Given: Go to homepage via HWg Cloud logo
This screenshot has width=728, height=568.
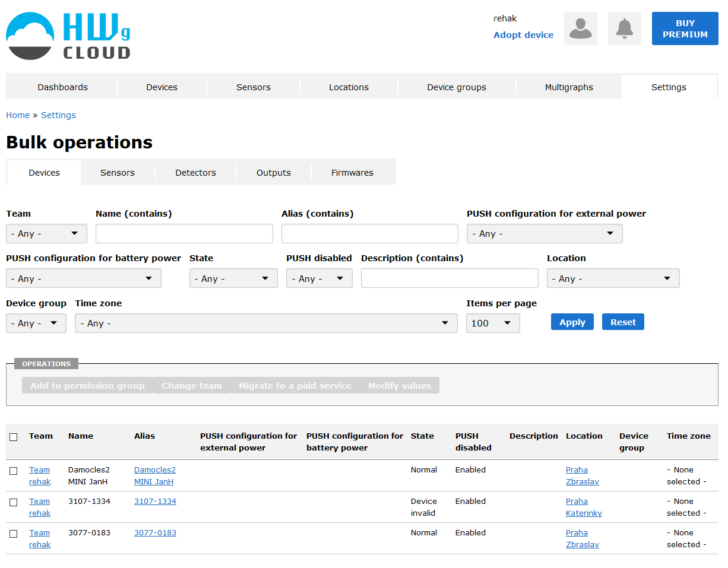Looking at the screenshot, I should point(68,36).
